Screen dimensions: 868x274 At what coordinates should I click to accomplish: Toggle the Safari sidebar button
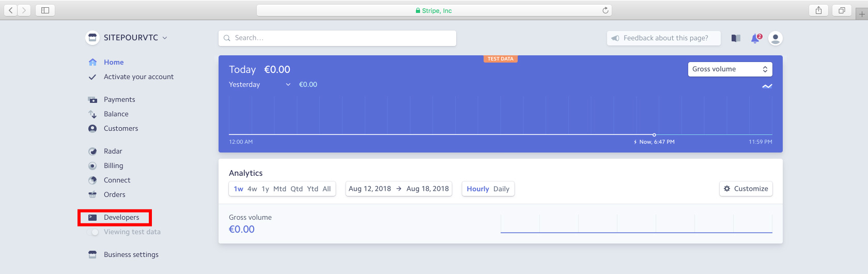coord(45,10)
